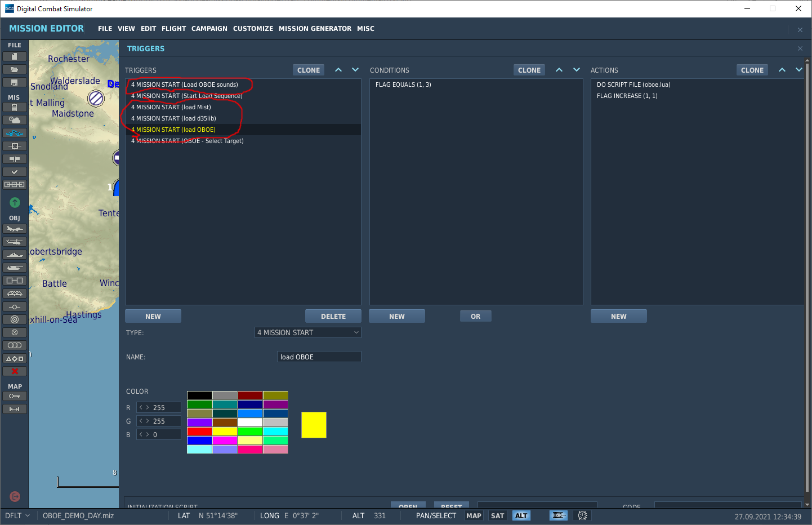Place a ship group icon
This screenshot has height=525, width=812.
(15, 255)
